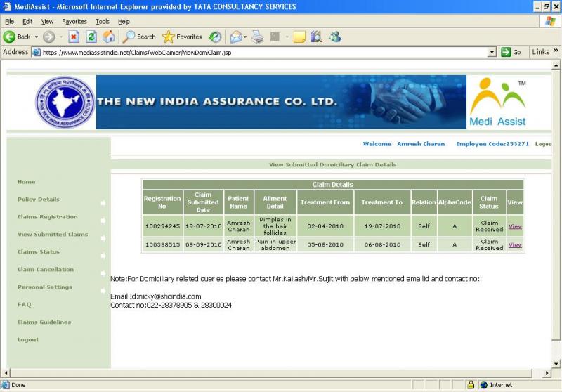The height and width of the screenshot is (392, 562).
Task: Open the Favorites menu
Action: coord(74,22)
